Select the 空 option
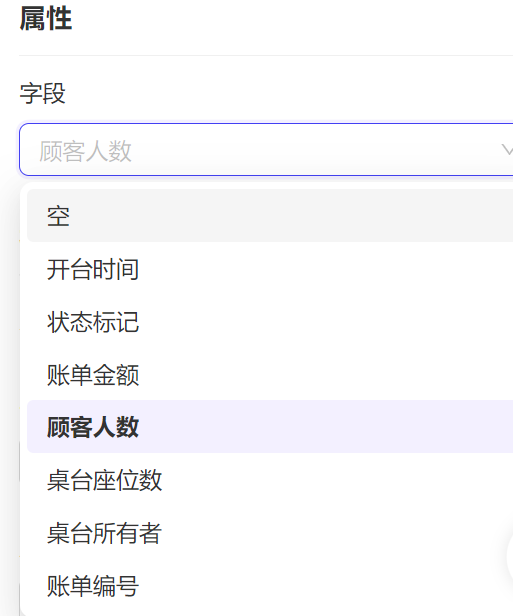The image size is (513, 616). click(x=270, y=216)
